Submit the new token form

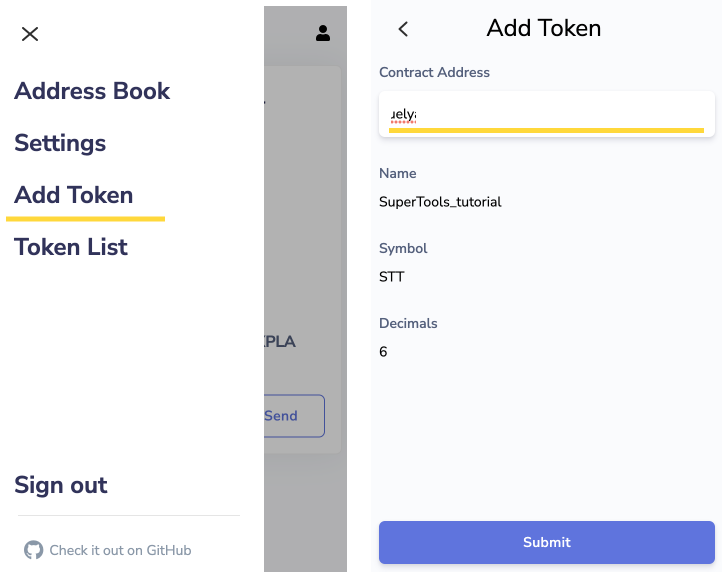click(546, 542)
